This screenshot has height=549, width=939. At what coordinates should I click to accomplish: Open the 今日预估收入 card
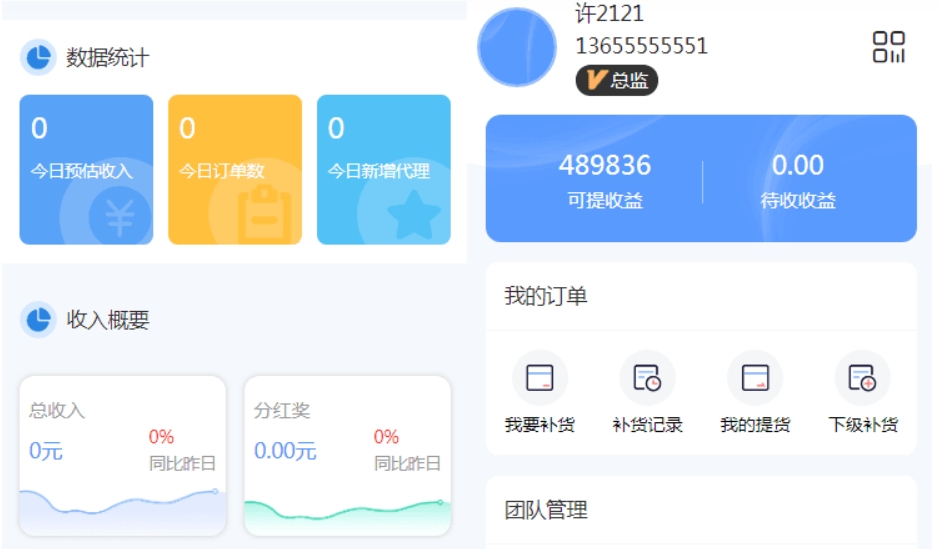coord(86,169)
